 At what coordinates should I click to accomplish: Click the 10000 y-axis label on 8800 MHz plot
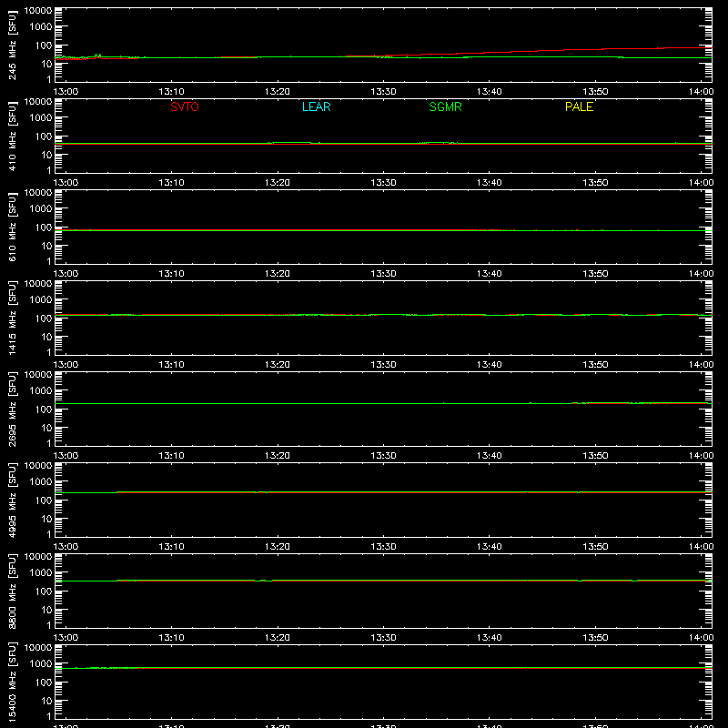point(38,557)
